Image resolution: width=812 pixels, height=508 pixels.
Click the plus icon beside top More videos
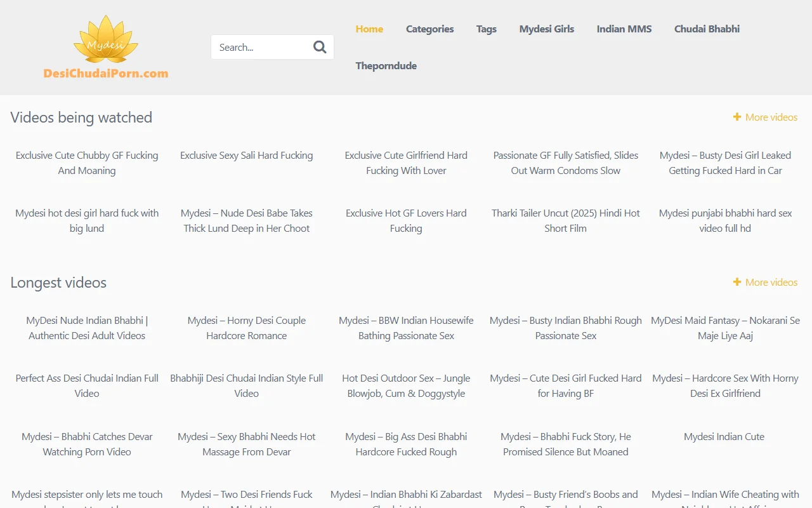pos(737,117)
